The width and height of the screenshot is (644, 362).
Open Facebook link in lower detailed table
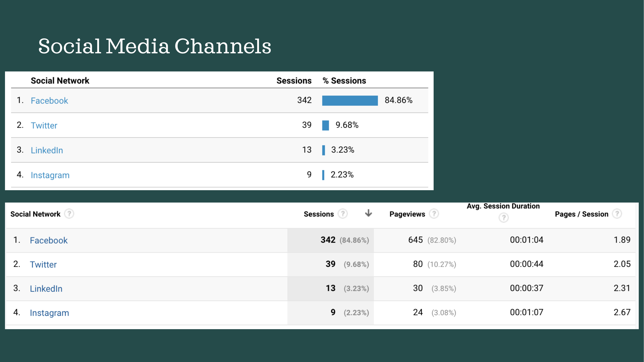[49, 240]
